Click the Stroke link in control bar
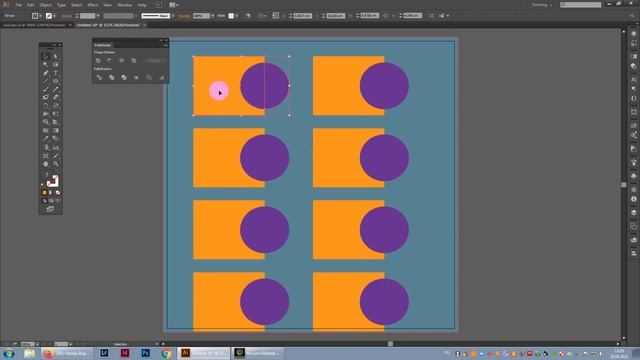Viewport: 640px width, 360px height. pyautogui.click(x=66, y=16)
